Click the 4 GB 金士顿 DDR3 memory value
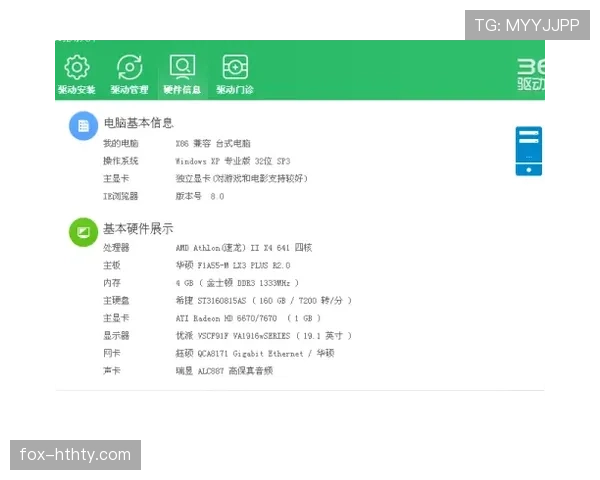This screenshot has height=480, width=600. click(237, 283)
